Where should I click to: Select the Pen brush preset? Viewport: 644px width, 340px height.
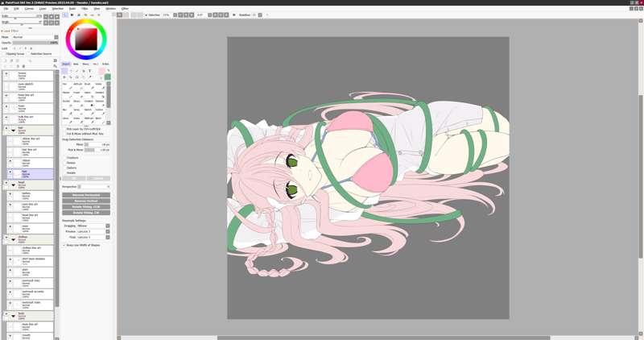tap(68, 86)
